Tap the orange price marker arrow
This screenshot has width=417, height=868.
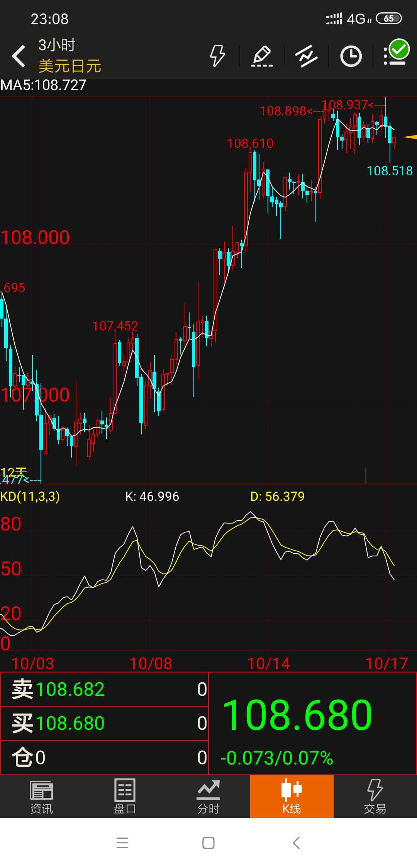pyautogui.click(x=410, y=137)
